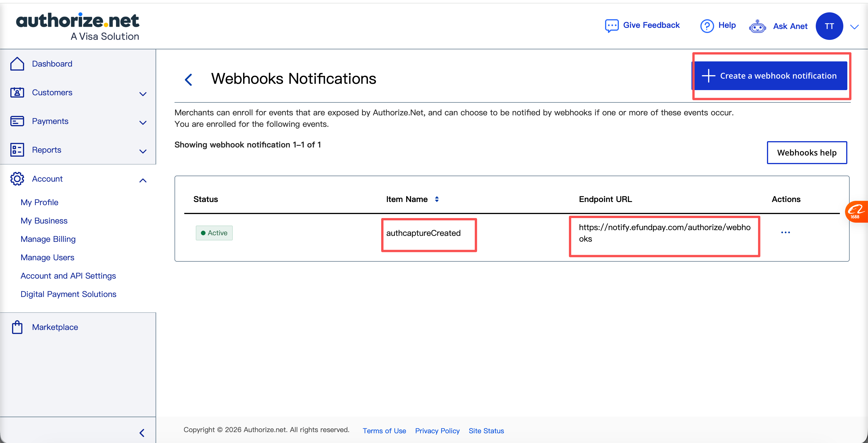Sort by Item Name using sort arrows
This screenshot has height=443, width=868.
437,199
